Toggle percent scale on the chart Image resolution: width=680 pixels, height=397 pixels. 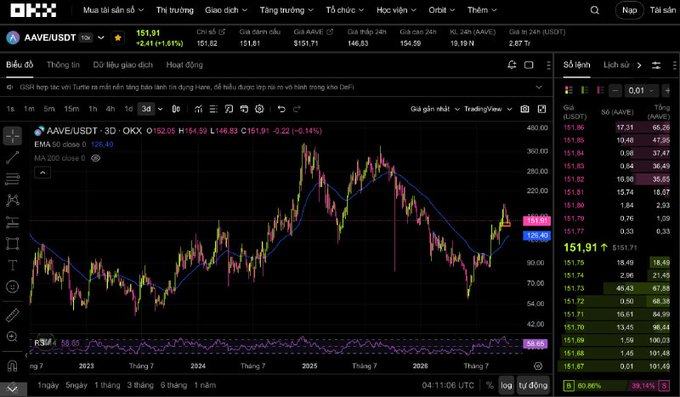pyautogui.click(x=490, y=385)
